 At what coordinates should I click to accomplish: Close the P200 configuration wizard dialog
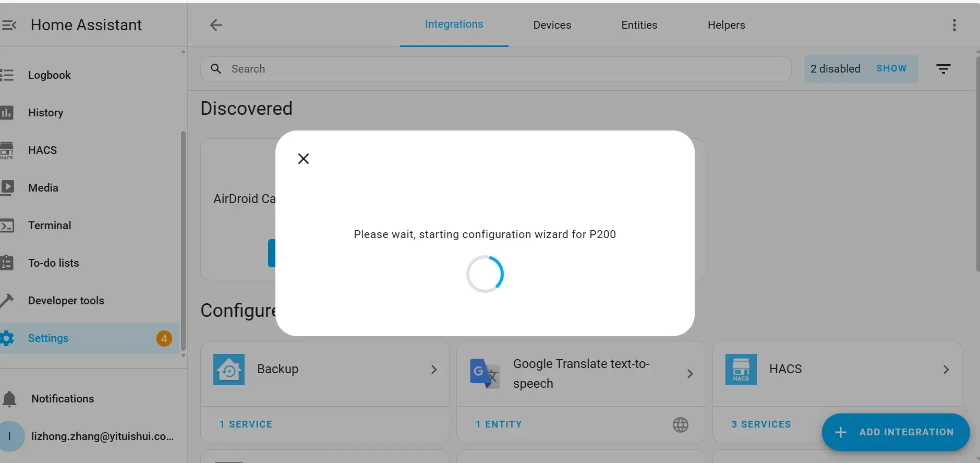(304, 159)
